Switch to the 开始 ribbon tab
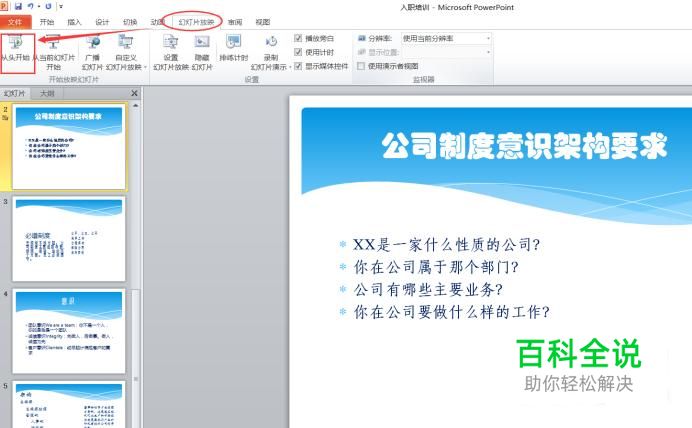 point(46,22)
